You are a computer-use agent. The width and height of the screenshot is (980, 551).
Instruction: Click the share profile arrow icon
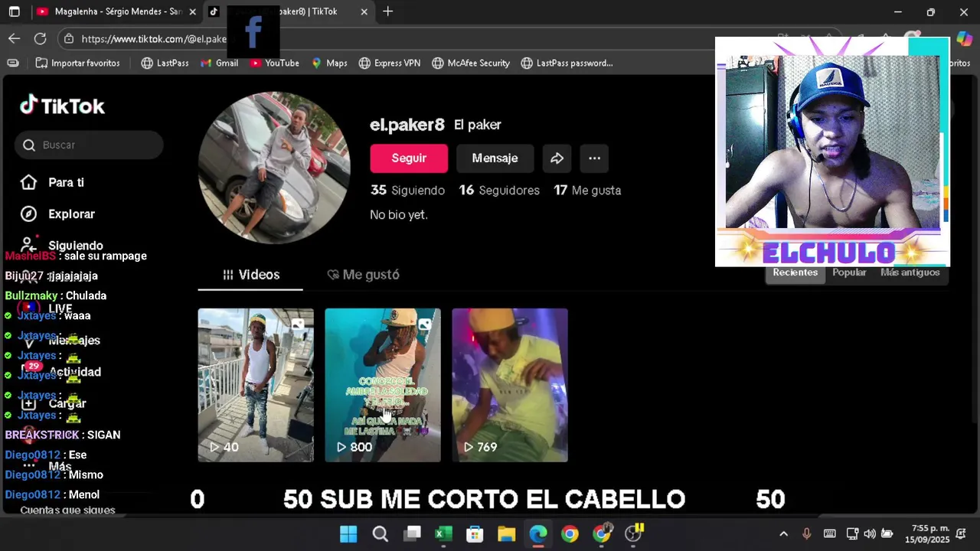click(557, 158)
